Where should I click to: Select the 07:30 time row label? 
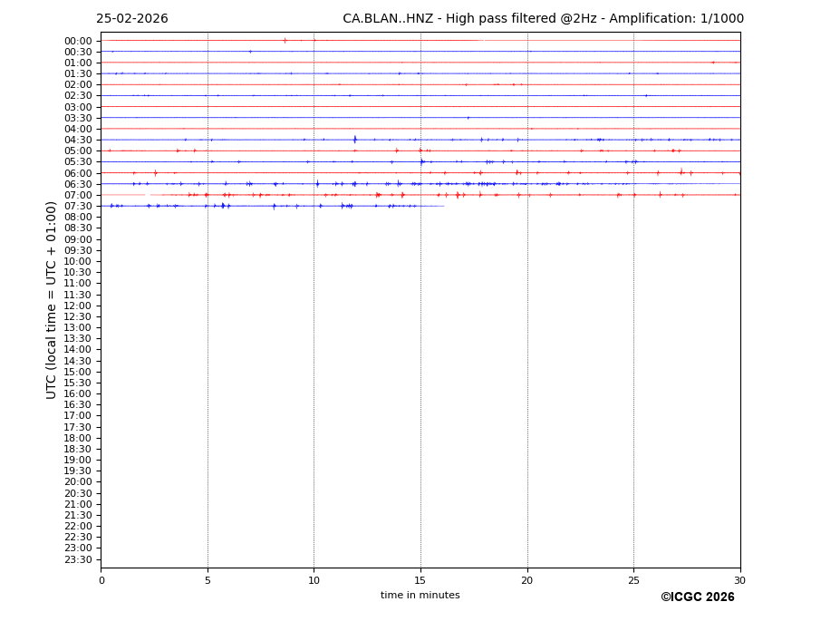[x=78, y=206]
